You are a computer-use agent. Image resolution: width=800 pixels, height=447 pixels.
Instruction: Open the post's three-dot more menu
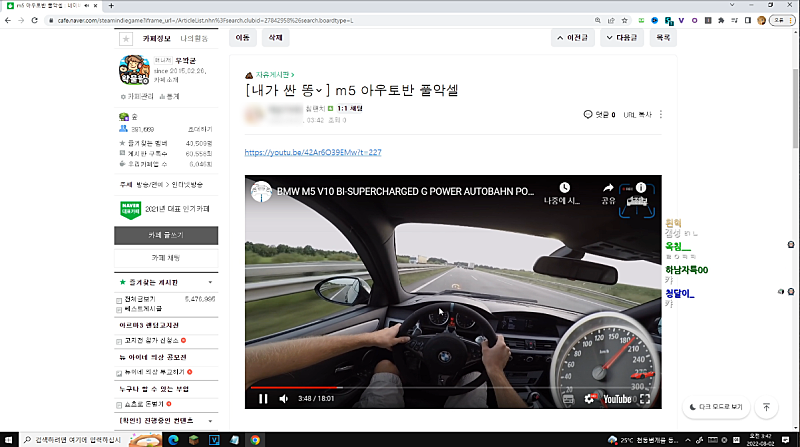[660, 114]
